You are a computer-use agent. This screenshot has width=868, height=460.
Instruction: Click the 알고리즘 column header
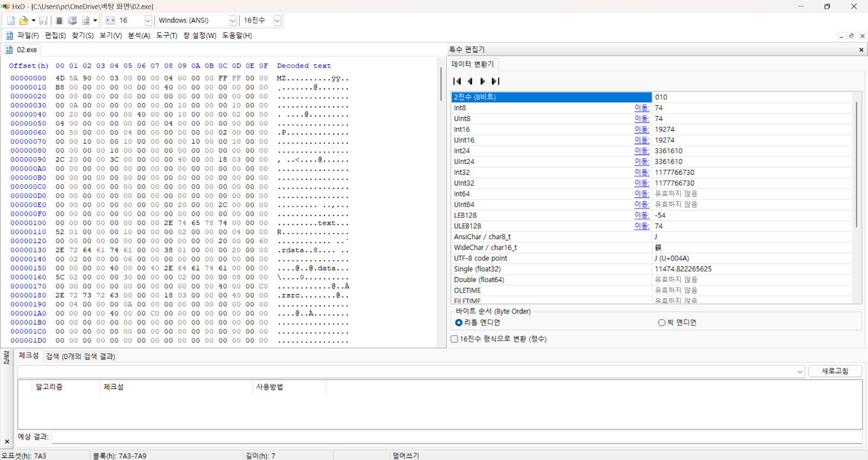(65, 387)
